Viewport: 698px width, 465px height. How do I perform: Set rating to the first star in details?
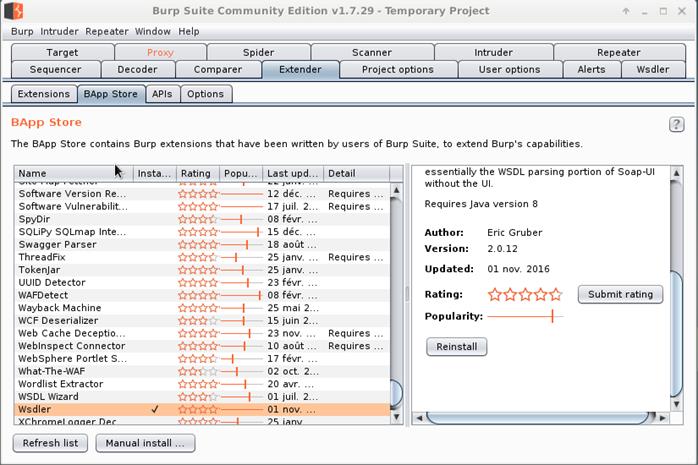(x=495, y=294)
